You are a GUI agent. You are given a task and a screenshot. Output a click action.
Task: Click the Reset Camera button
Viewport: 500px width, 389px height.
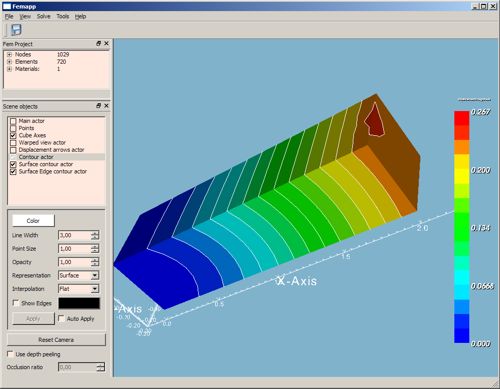56,340
